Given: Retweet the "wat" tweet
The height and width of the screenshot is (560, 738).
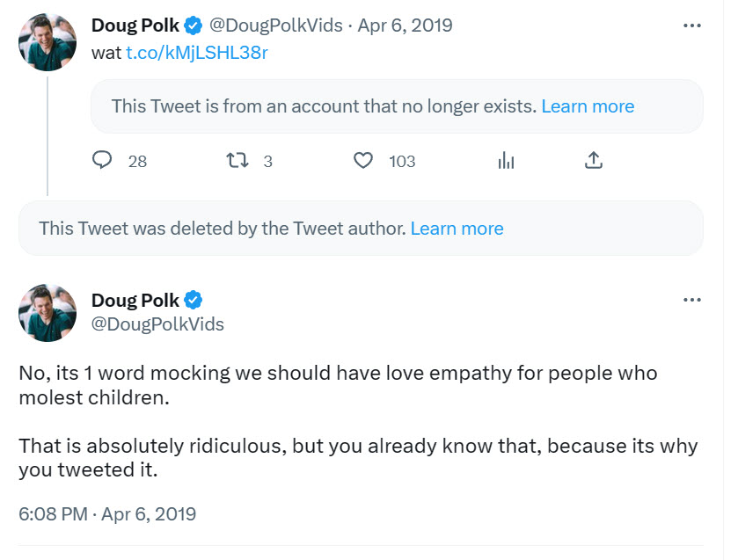Looking at the screenshot, I should [x=237, y=160].
